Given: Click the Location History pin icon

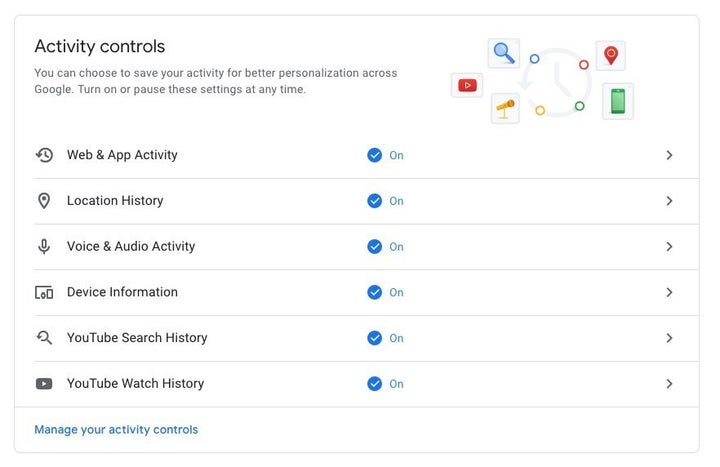Looking at the screenshot, I should click(44, 201).
